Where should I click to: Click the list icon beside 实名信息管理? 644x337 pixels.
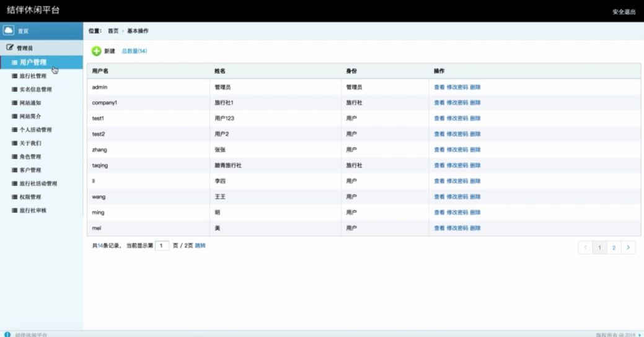[14, 89]
